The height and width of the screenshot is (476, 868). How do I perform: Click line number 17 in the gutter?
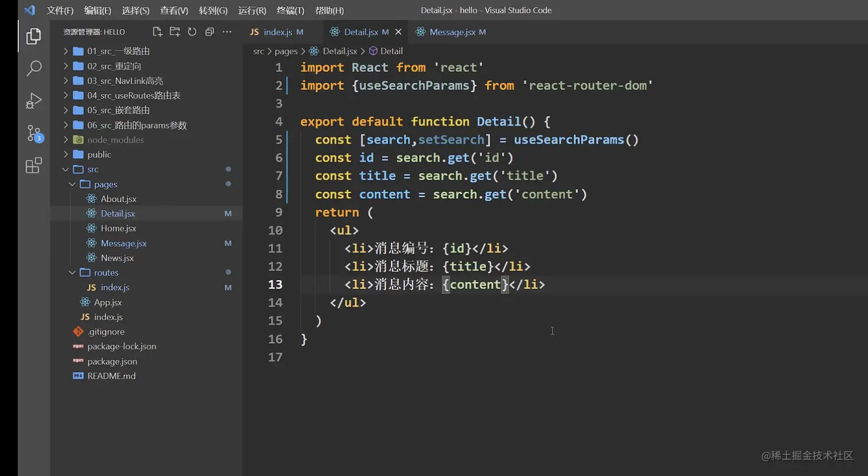tap(276, 357)
